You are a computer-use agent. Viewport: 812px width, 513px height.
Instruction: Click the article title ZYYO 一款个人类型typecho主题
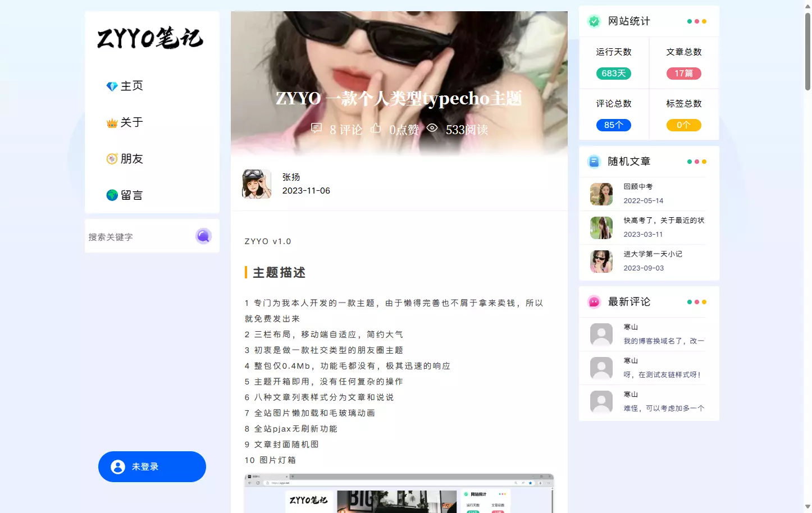click(x=399, y=98)
